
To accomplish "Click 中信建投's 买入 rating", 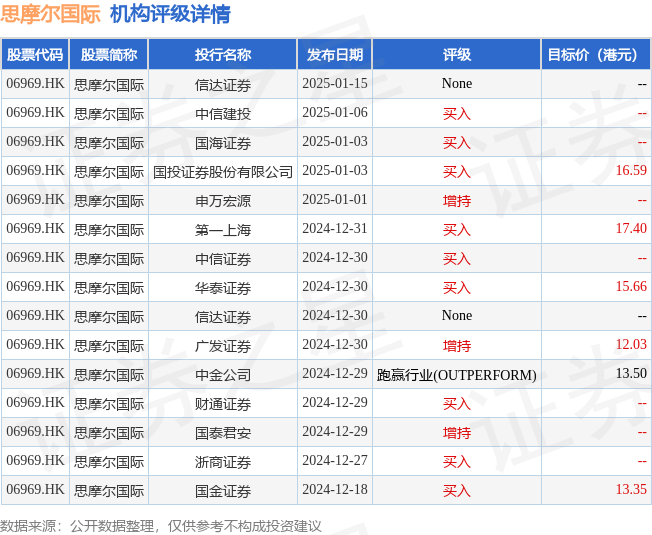I will (457, 114).
